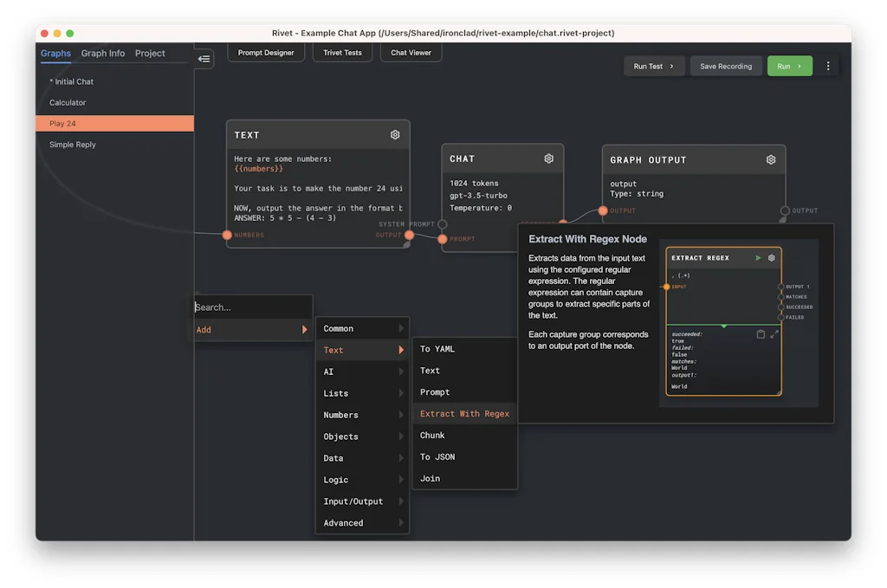
Task: Open the Chat Viewer tab
Action: tap(410, 52)
